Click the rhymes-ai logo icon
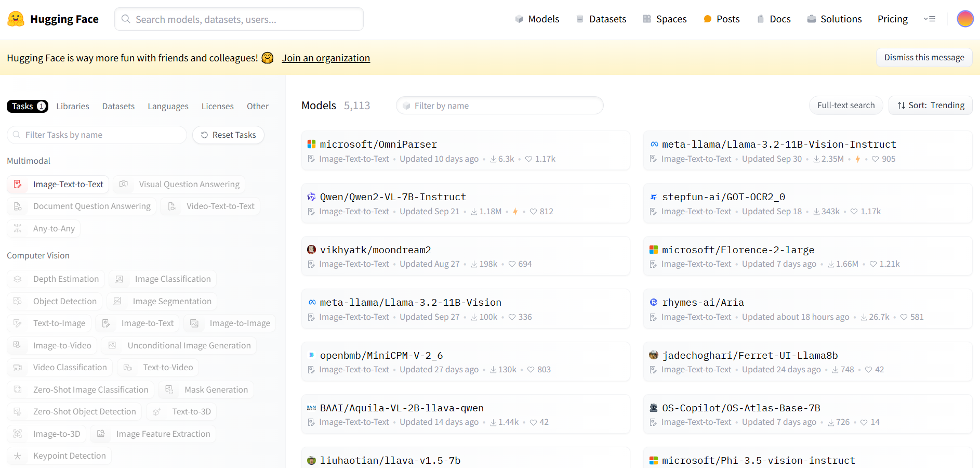This screenshot has height=468, width=980. tap(654, 302)
